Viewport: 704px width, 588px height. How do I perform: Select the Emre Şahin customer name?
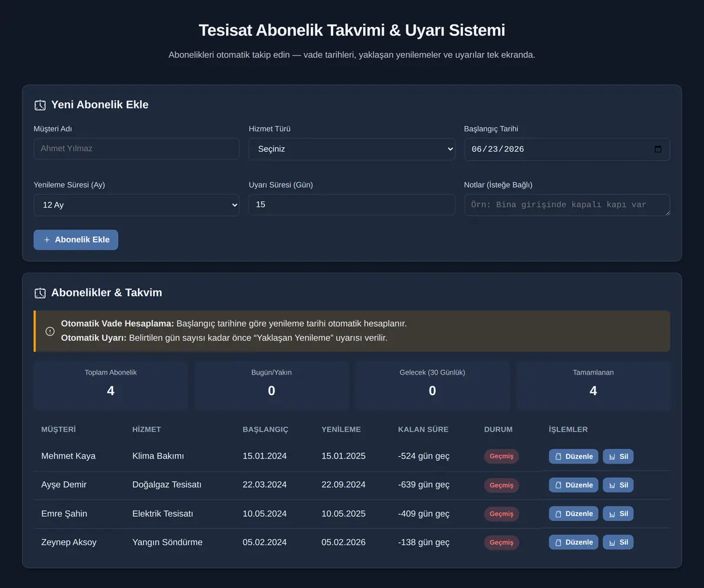[x=64, y=514]
